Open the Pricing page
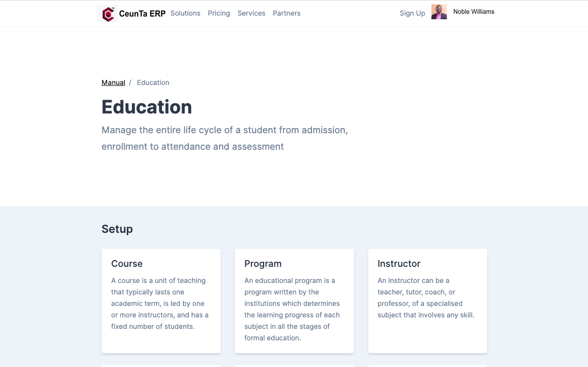This screenshot has width=588, height=367. tap(219, 13)
